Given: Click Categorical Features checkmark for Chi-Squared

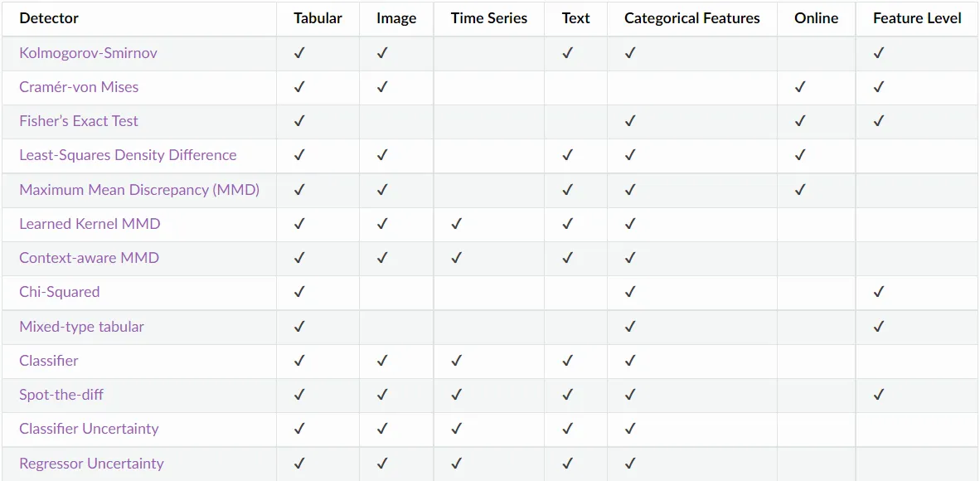Looking at the screenshot, I should tap(630, 291).
